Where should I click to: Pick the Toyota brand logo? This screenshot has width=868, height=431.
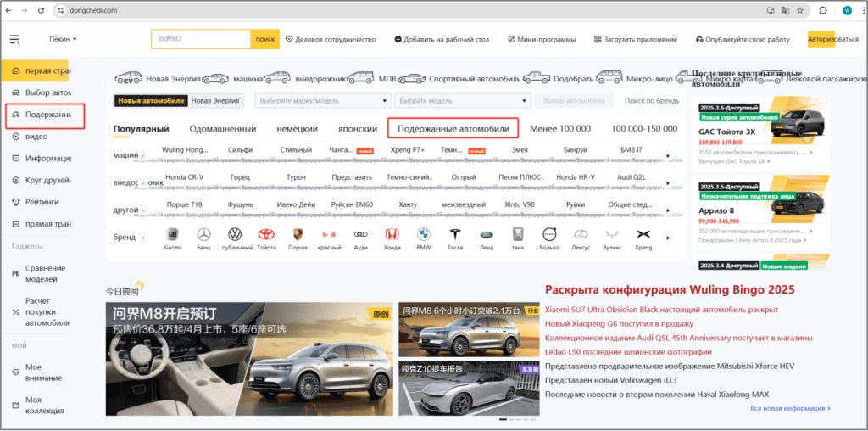coord(266,234)
